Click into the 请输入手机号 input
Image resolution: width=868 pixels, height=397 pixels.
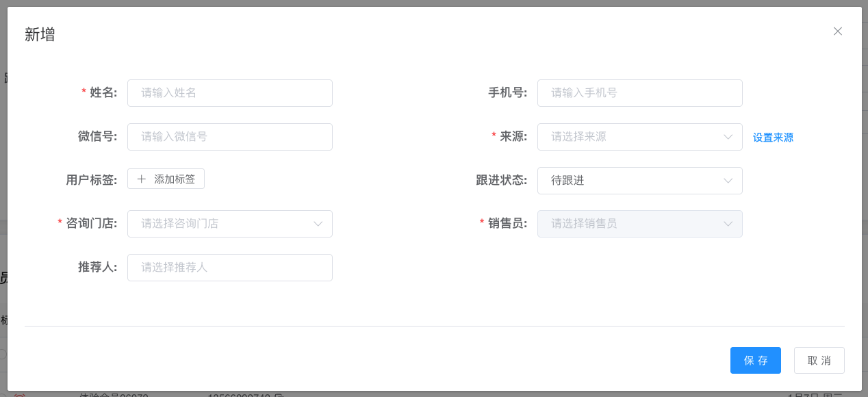pos(639,93)
